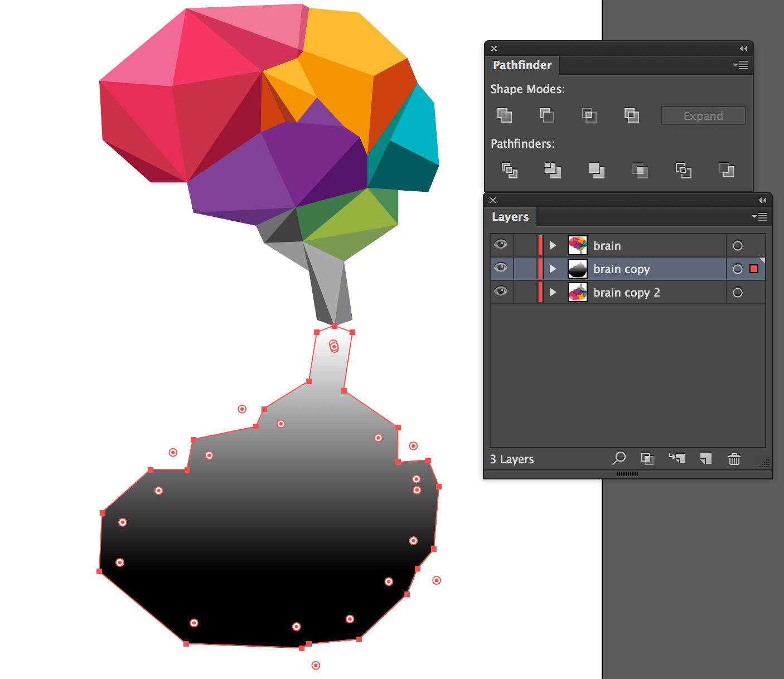Viewport: 784px width, 679px height.
Task: Click the Create New Layer icon
Action: point(705,458)
